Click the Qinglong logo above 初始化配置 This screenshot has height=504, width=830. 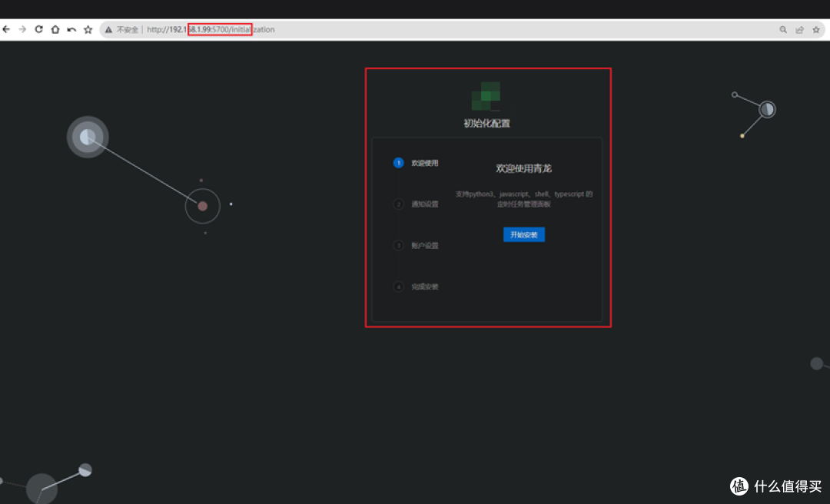click(486, 96)
